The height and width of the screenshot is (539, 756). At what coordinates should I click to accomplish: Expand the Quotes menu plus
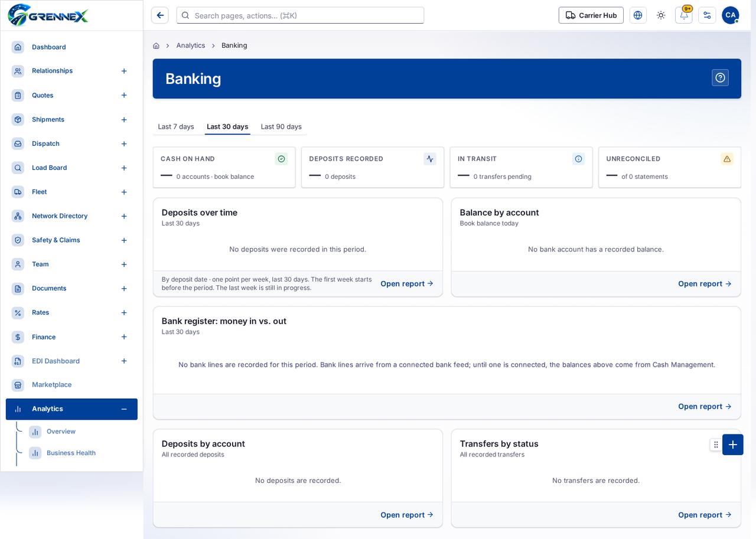point(124,95)
